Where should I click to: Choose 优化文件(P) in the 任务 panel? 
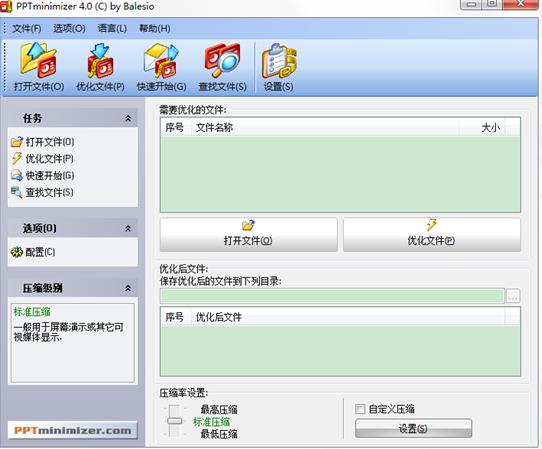[x=42, y=159]
